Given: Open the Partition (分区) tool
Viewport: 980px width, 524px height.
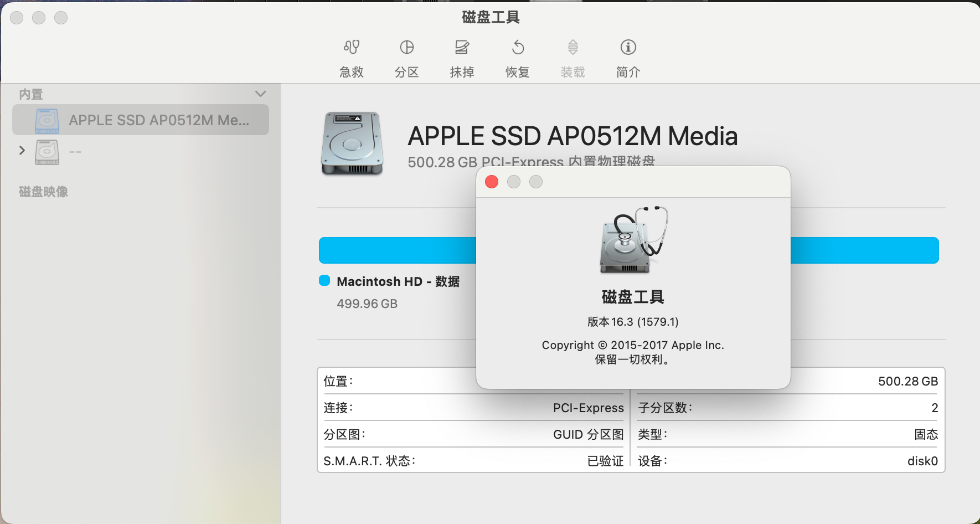Looking at the screenshot, I should click(407, 48).
